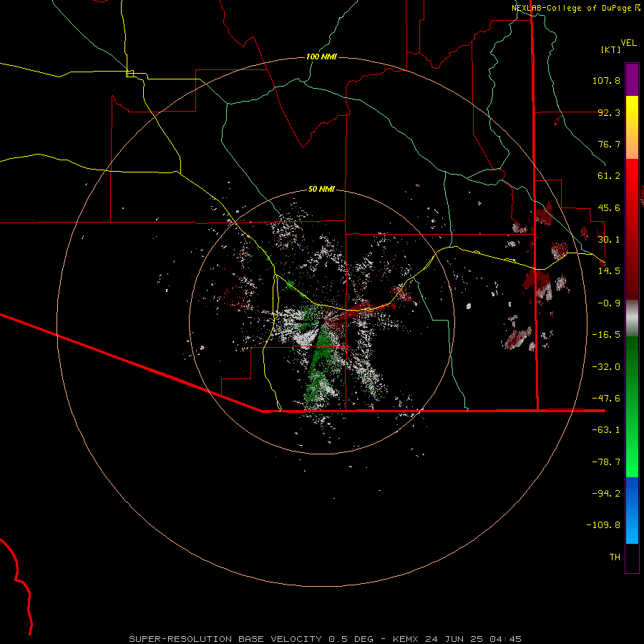Select the 76.7 velocity scale value
This screenshot has width=644, height=644.
click(x=609, y=144)
